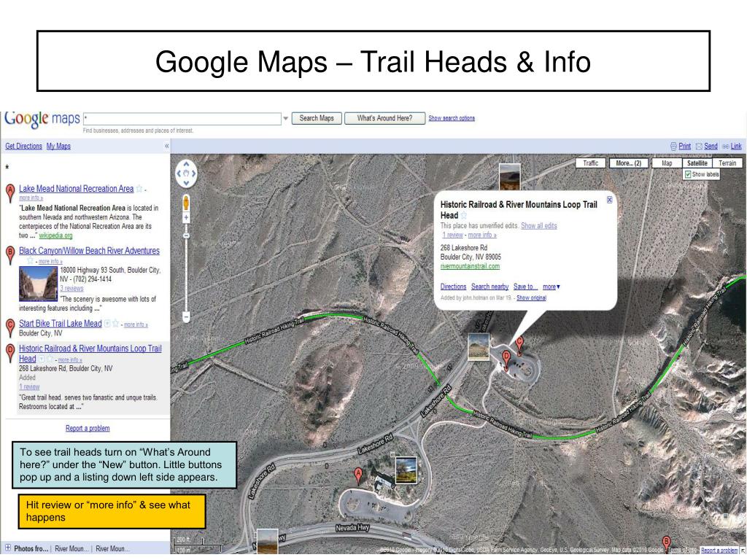The height and width of the screenshot is (560, 747).
Task: Star the Start Bike Trail Lake Mead result
Action: click(115, 324)
